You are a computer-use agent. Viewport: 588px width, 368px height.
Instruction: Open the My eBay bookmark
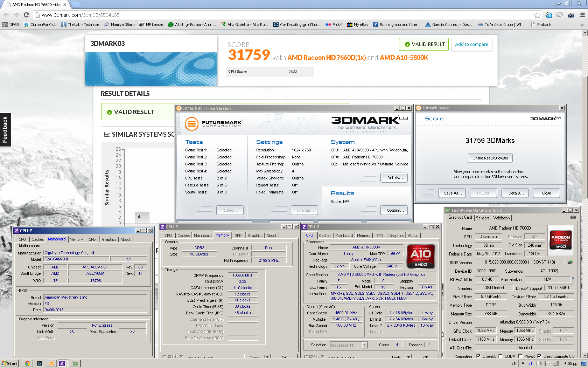click(x=357, y=25)
